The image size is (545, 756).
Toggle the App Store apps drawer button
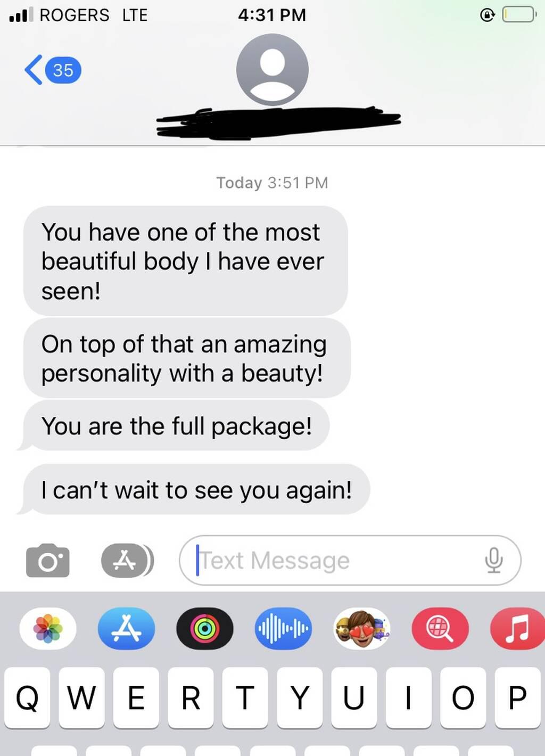pos(127,561)
